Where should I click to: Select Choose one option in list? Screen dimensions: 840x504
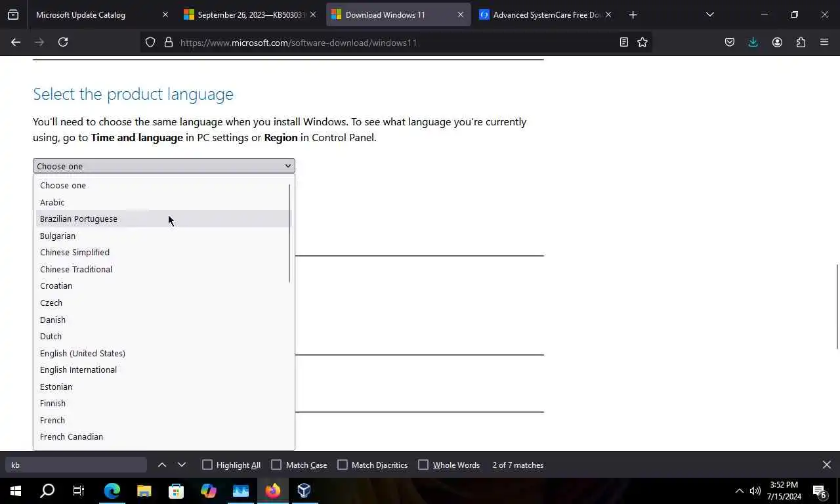162,185
